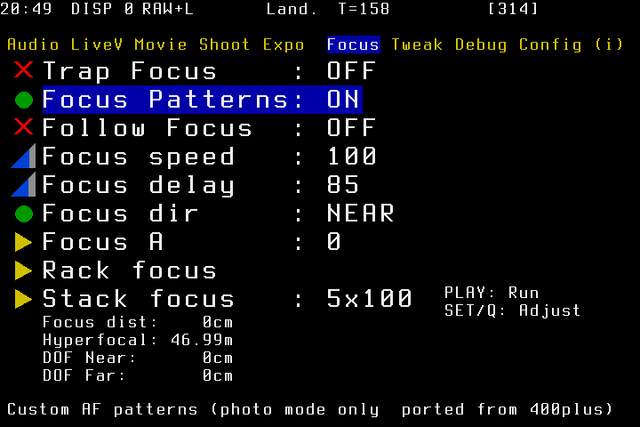Click the [314] shots remaining counter
The height and width of the screenshot is (427, 640).
point(513,9)
